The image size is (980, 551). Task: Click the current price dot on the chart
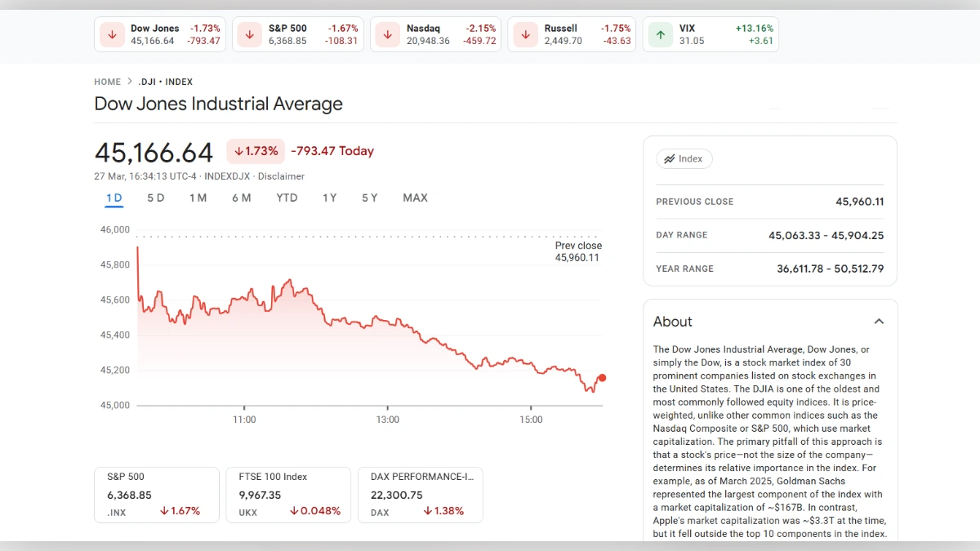[x=602, y=378]
